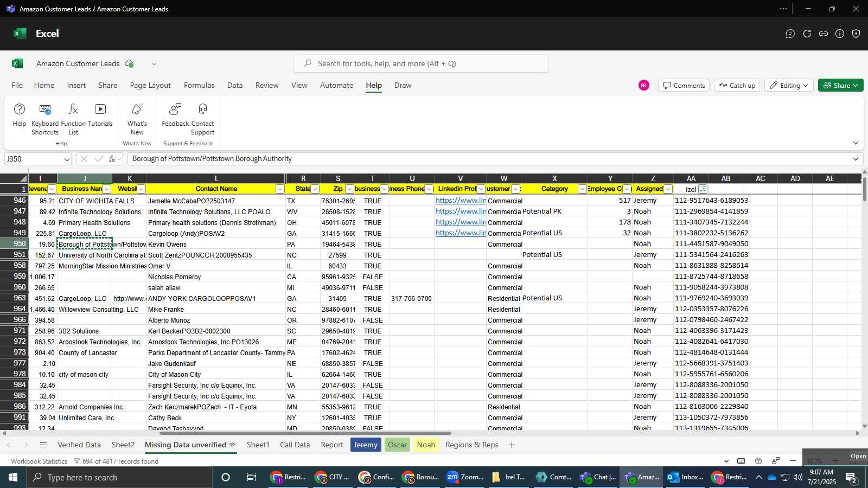Open Outlook Inbox in taskbar
868x488 pixels.
[x=685, y=477]
